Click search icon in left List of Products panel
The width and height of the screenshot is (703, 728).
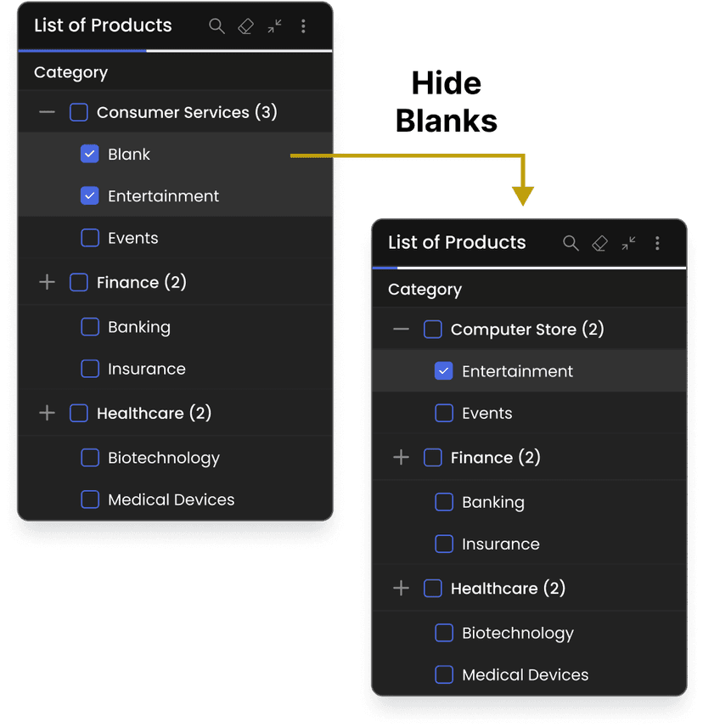point(217,26)
